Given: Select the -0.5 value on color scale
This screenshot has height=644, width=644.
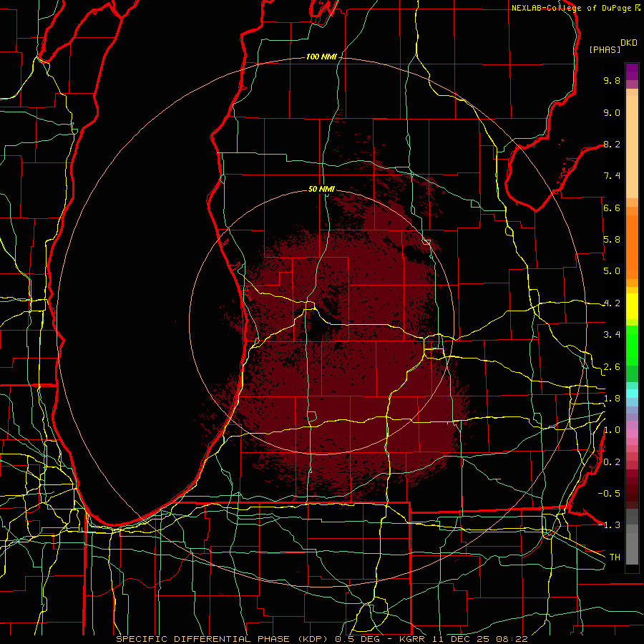Looking at the screenshot, I should (x=609, y=494).
